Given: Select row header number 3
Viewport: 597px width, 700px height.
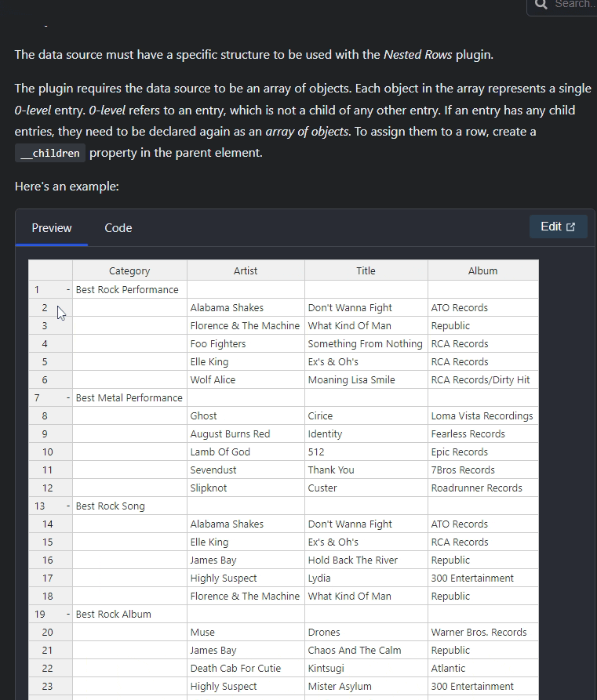Looking at the screenshot, I should [50, 326].
